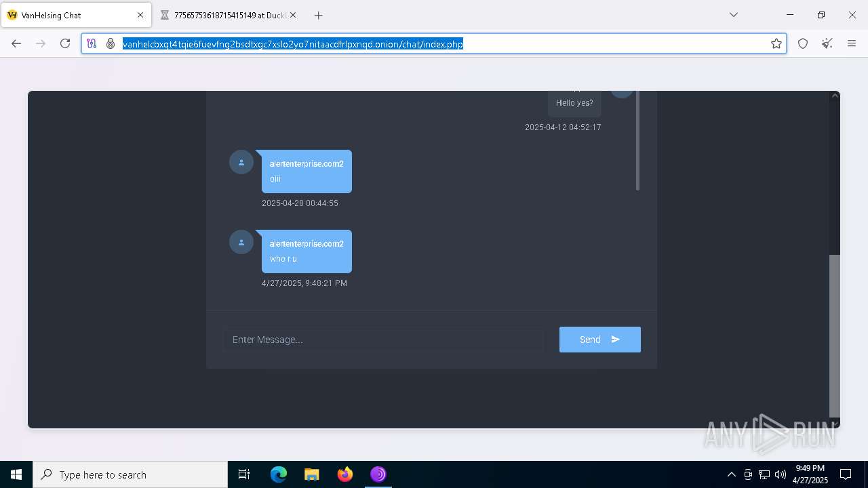
Task: Click the taskbar search box
Action: 130,474
